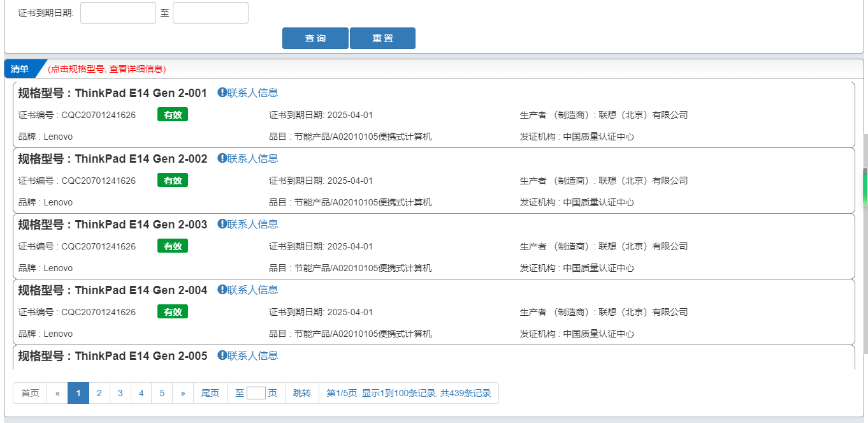Open details for ThinkPad E14 Gen 2-005

(x=112, y=356)
